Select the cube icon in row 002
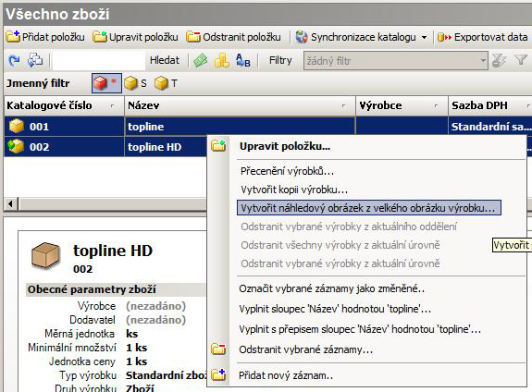The height and width of the screenshot is (392, 532). click(17, 146)
